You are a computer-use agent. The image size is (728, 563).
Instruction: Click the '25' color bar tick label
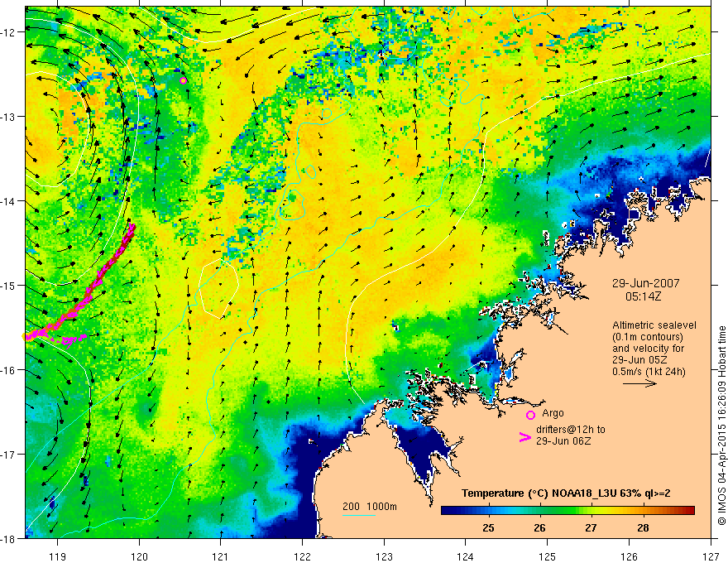(488, 527)
